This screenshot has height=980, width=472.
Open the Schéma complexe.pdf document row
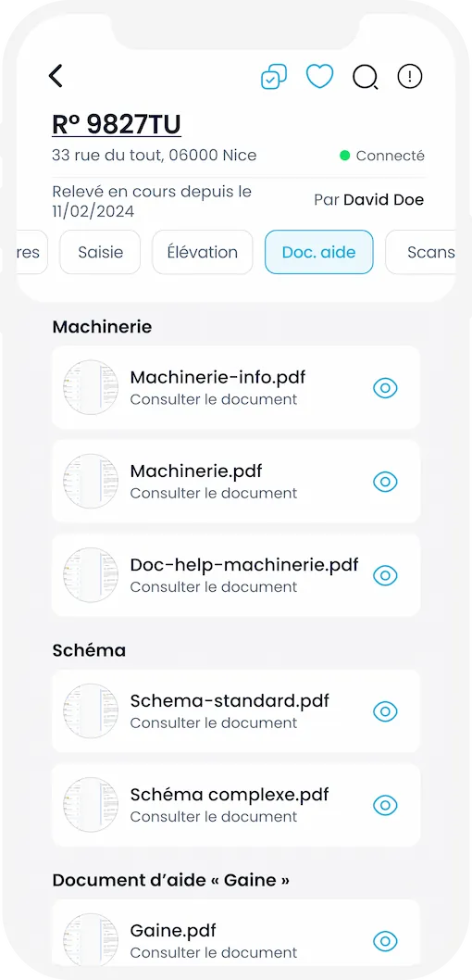coord(236,805)
